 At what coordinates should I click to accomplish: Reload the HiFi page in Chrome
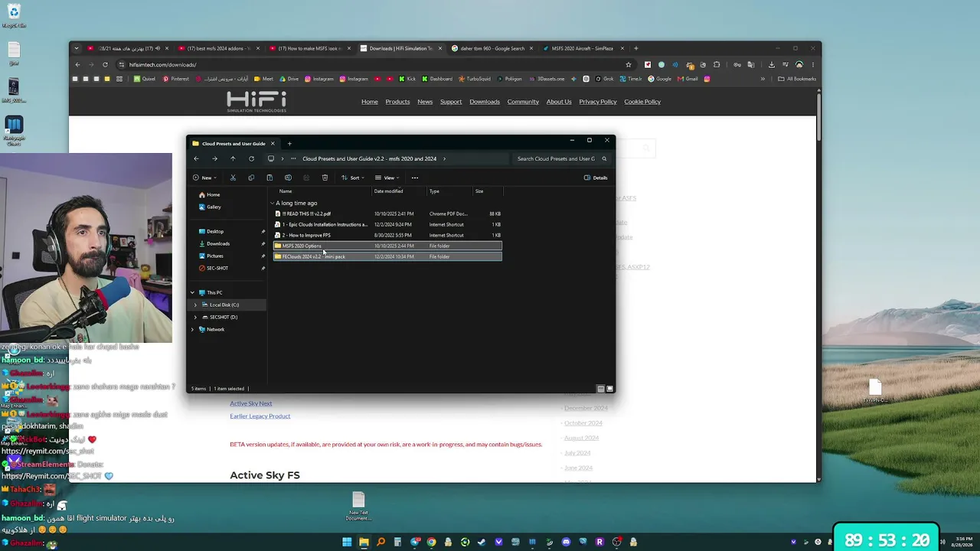coord(105,64)
